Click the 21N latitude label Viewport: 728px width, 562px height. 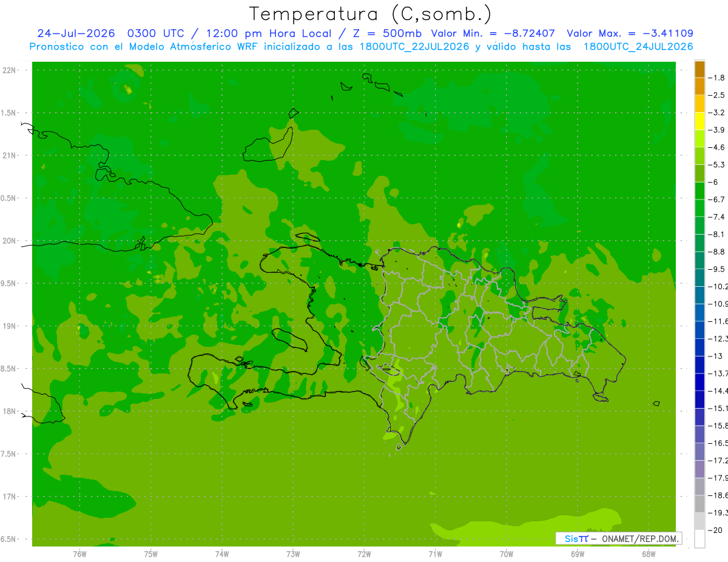(9, 156)
